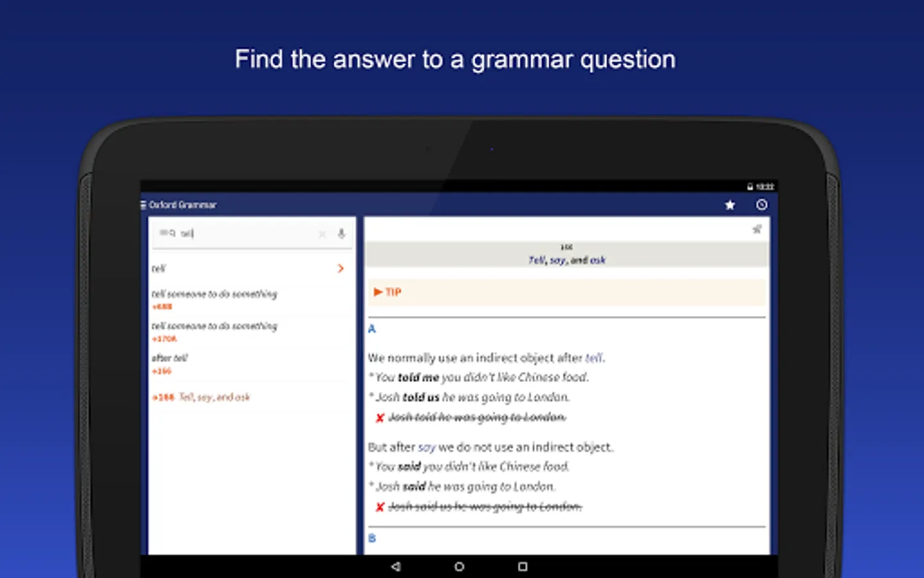
Task: Tap 'But after say we do not use' sentence
Action: [491, 447]
